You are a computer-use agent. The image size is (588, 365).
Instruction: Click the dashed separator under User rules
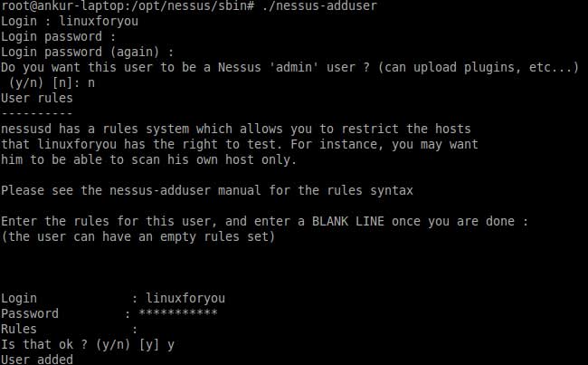[x=36, y=113]
